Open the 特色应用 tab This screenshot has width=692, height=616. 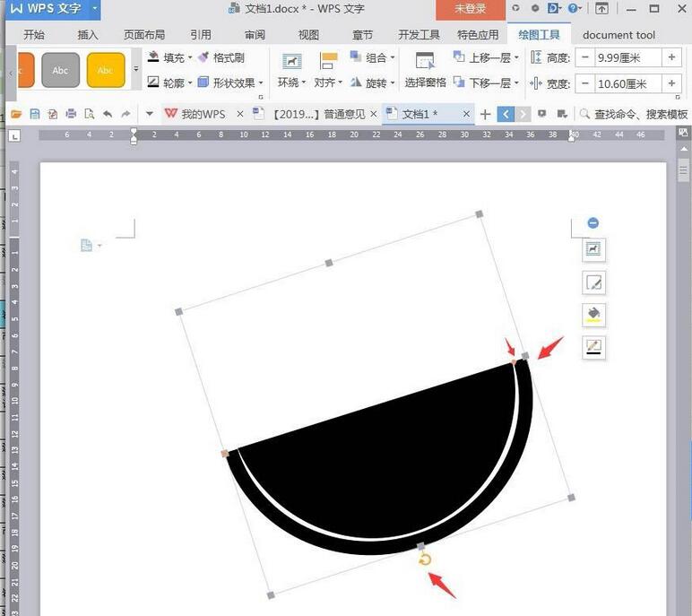click(478, 34)
